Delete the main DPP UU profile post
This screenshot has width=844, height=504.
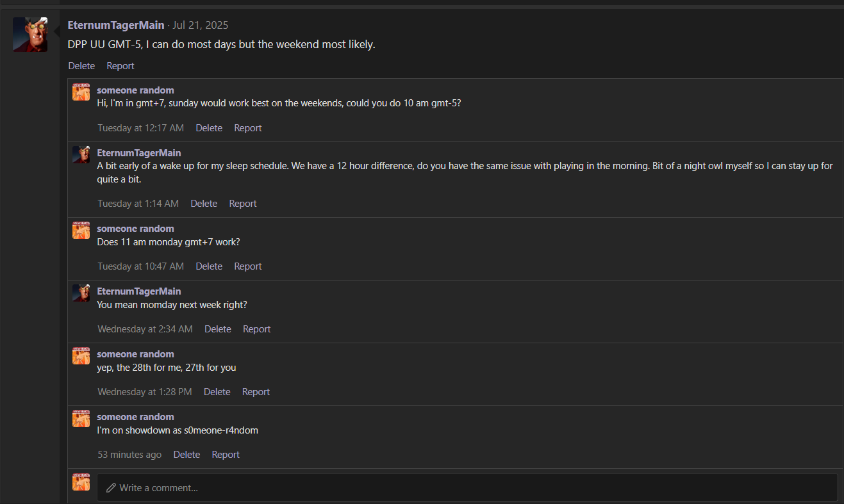click(81, 66)
